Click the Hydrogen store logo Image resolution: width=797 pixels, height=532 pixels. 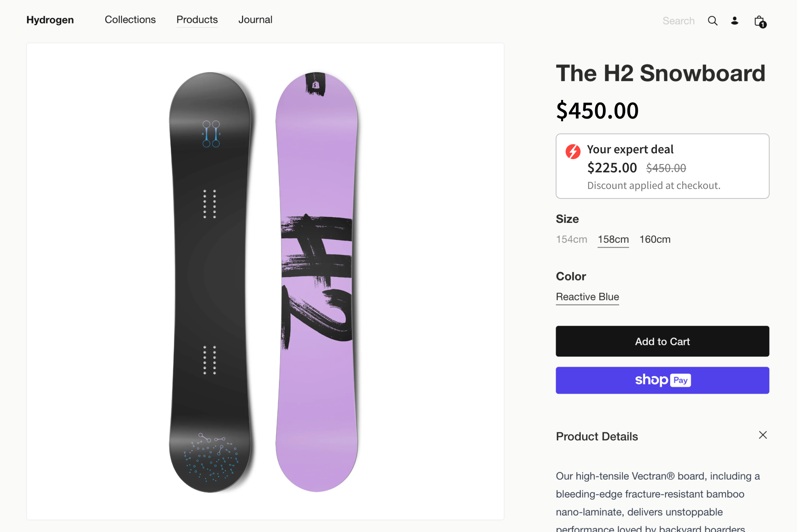point(50,20)
